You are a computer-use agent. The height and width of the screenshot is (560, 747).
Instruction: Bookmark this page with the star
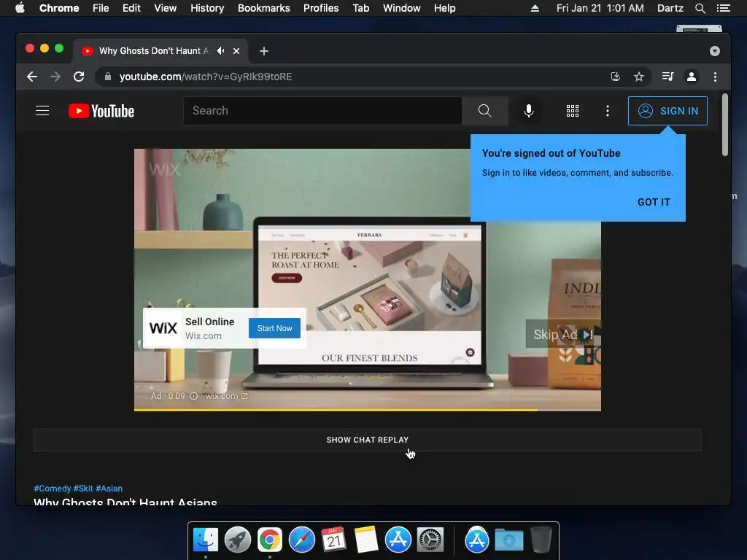pos(639,77)
